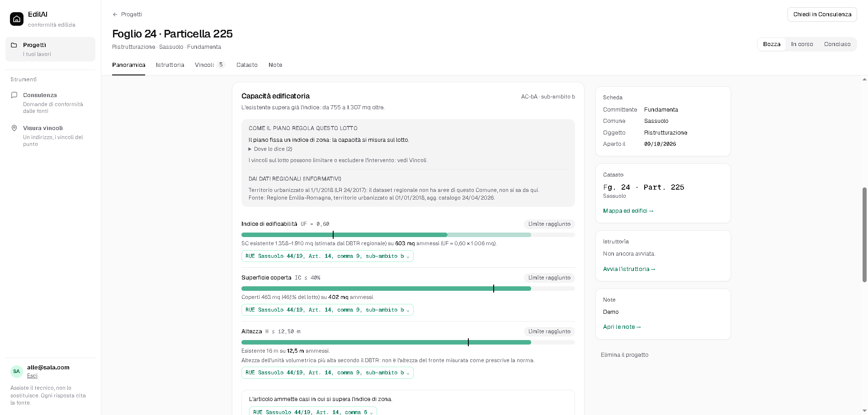The width and height of the screenshot is (868, 415).
Task: Set project status to Bozza
Action: pyautogui.click(x=772, y=44)
